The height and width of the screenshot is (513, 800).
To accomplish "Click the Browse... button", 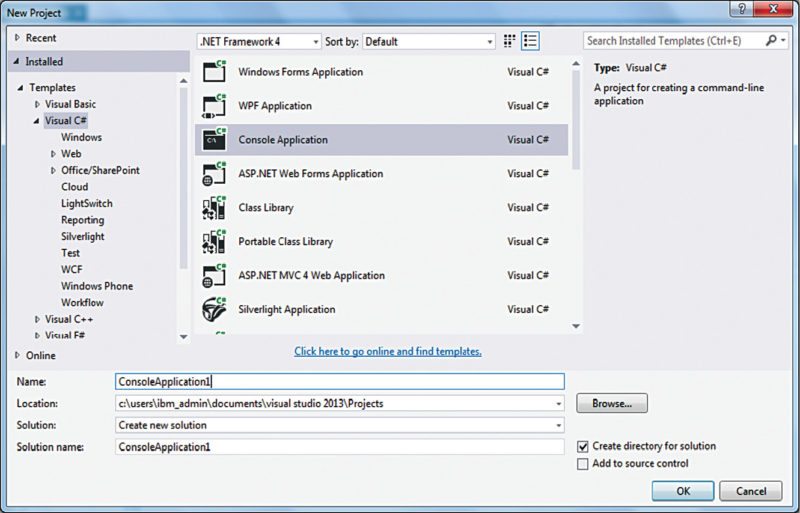I will (611, 403).
